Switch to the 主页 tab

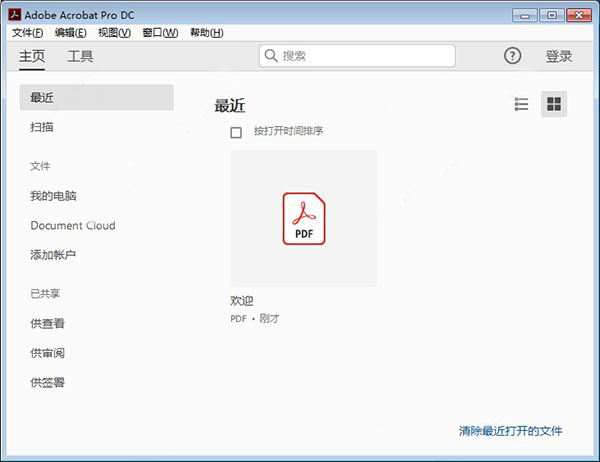32,56
